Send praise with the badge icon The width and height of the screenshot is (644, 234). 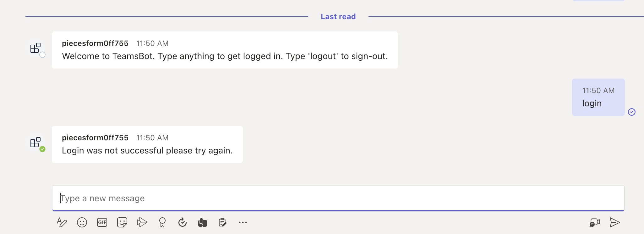[x=162, y=222]
